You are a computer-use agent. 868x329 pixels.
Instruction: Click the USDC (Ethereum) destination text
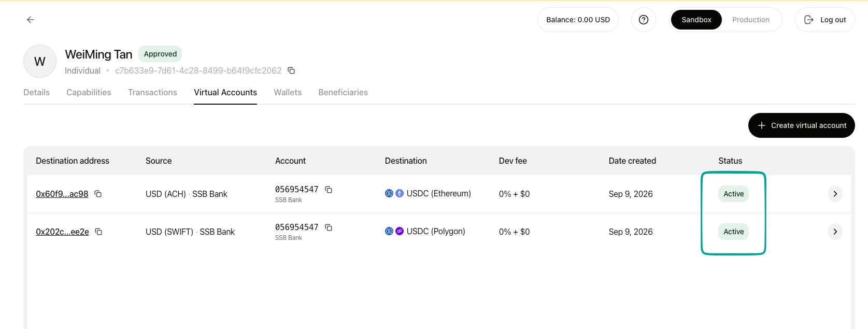tap(438, 193)
